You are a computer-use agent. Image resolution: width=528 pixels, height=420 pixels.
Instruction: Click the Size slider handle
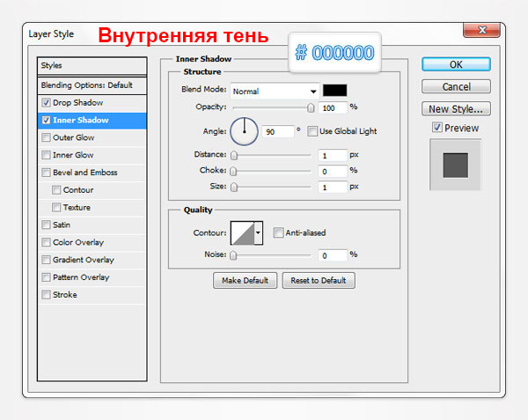point(234,187)
